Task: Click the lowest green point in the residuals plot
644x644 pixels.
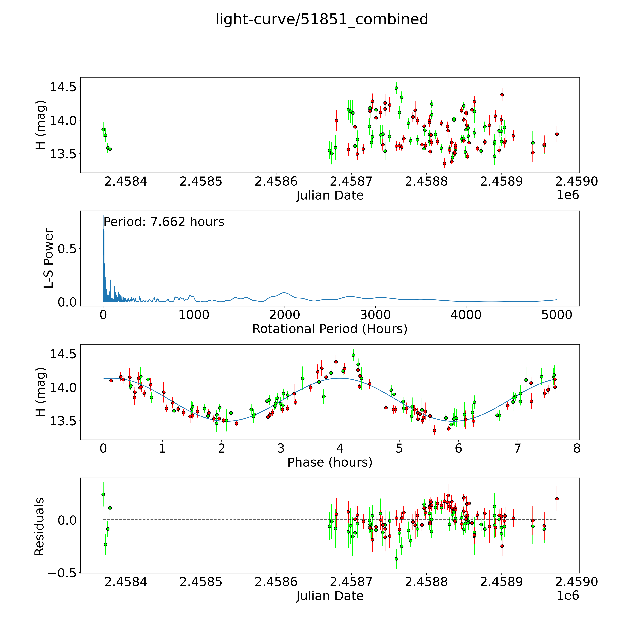Action: (396, 559)
